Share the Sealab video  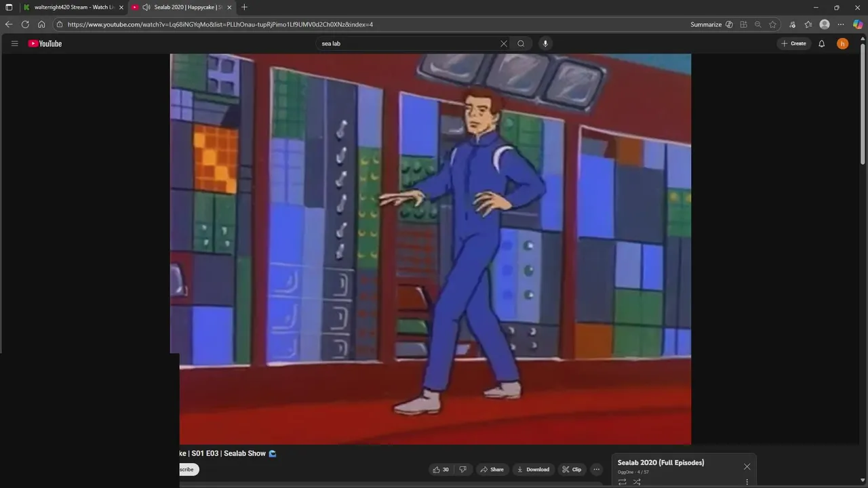(x=492, y=469)
